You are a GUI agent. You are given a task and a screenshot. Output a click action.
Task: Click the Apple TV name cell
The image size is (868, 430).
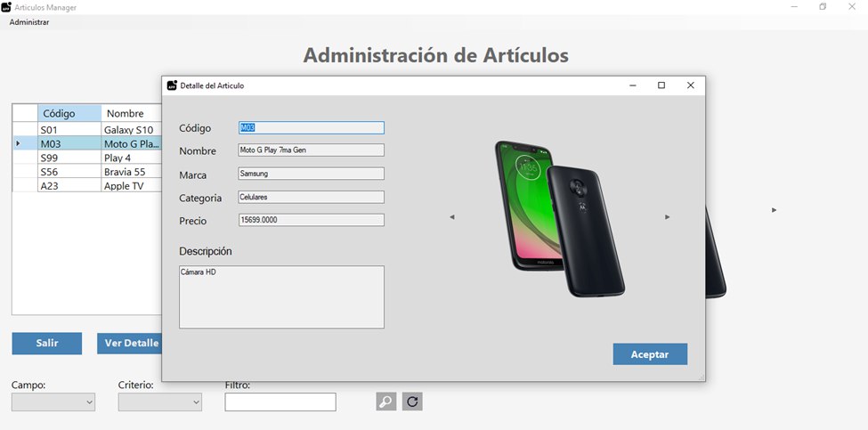(132, 185)
